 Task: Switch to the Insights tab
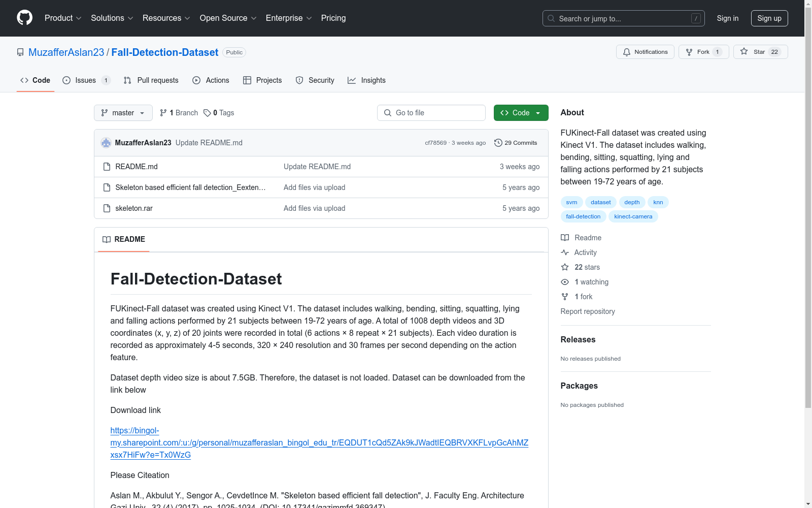point(366,80)
